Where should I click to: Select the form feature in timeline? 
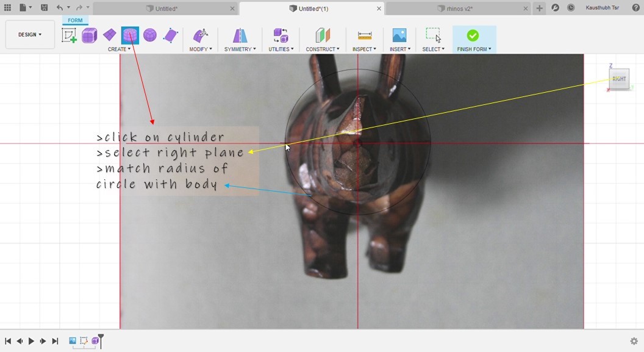95,340
